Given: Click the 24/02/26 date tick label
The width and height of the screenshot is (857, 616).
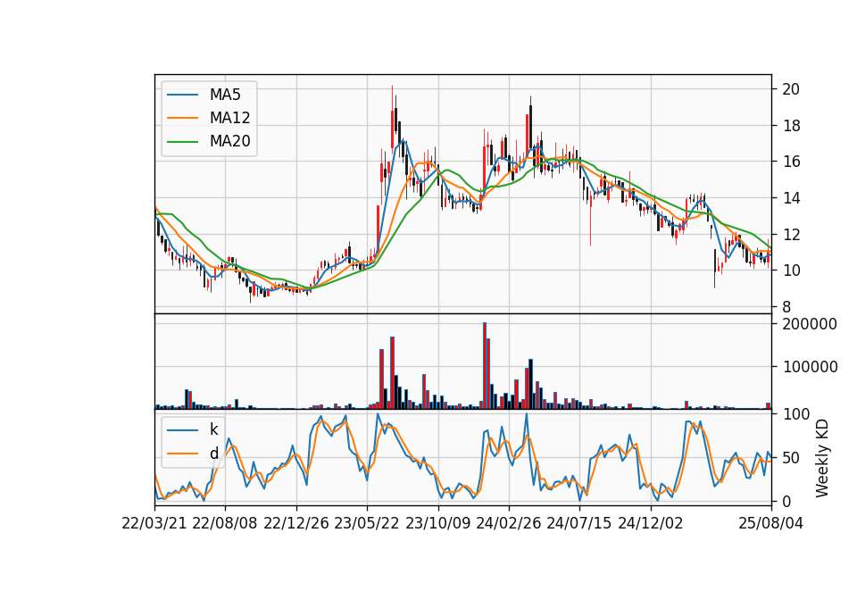Looking at the screenshot, I should point(509,523).
